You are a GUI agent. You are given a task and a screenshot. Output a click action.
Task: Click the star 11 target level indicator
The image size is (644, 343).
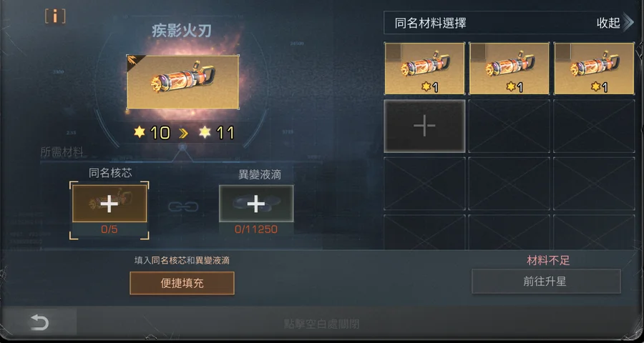[216, 133]
